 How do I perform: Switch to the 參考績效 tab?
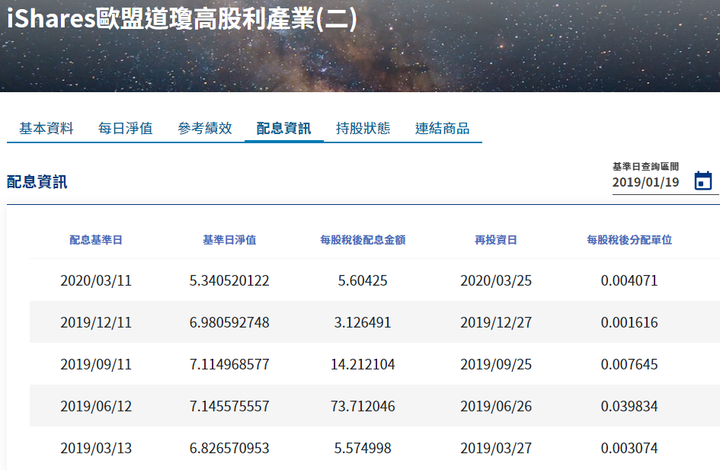point(205,128)
